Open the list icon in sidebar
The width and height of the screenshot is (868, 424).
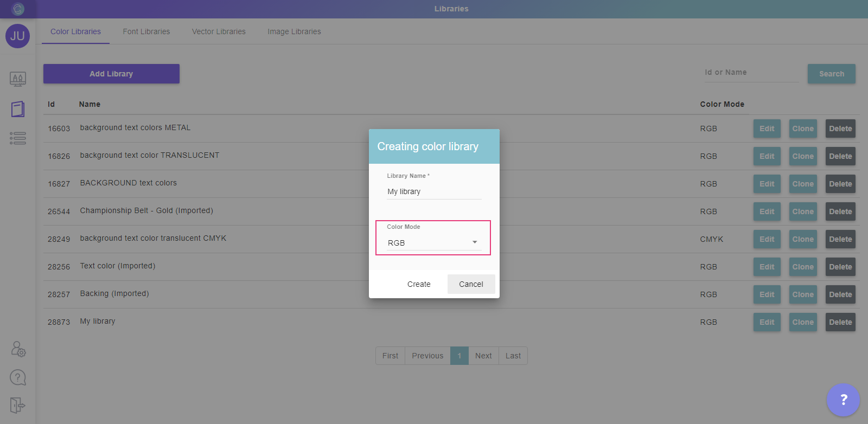point(18,138)
